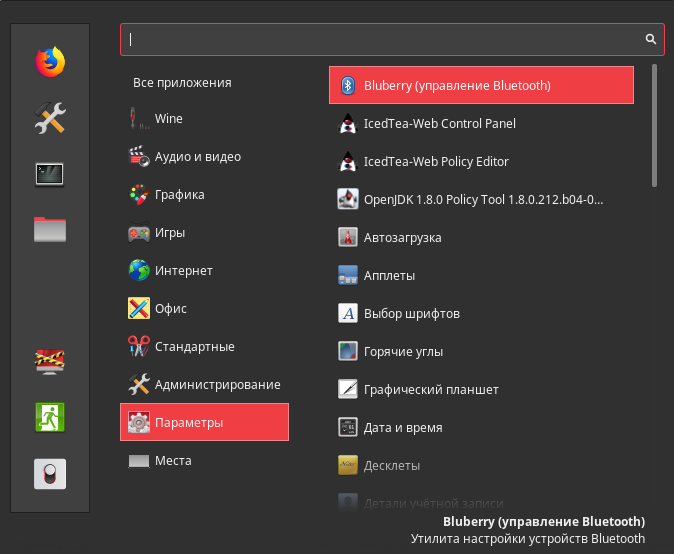Open the Графика category
This screenshot has width=674, height=554.
coord(205,194)
